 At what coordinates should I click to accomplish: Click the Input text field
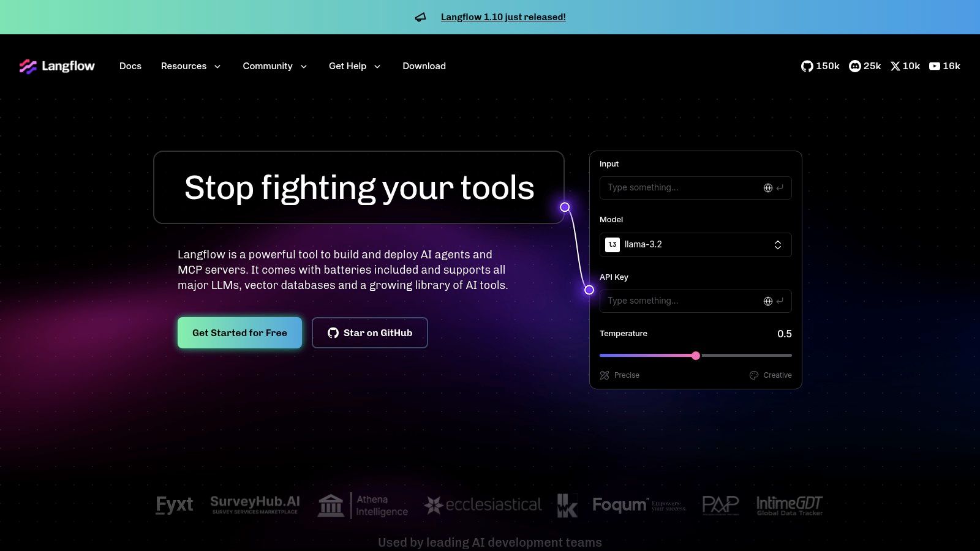click(696, 188)
